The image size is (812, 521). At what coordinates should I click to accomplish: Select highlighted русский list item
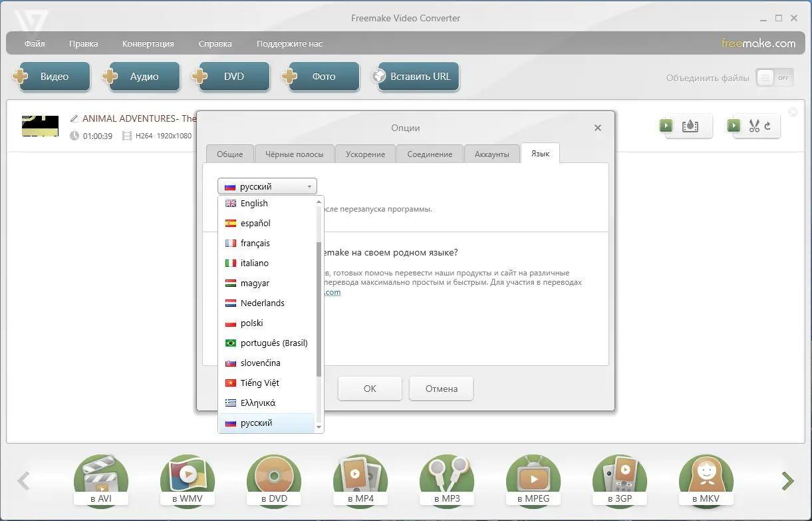[x=267, y=423]
